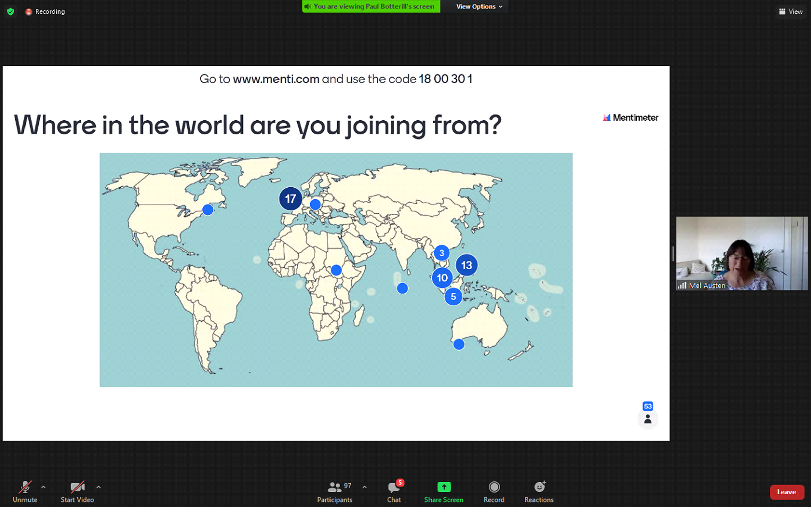The width and height of the screenshot is (812, 507).
Task: Expand video options arrow beside Start Video
Action: pyautogui.click(x=98, y=487)
